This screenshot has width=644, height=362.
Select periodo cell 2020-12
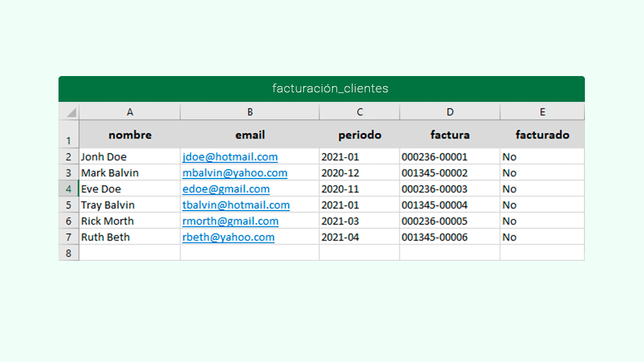point(359,173)
